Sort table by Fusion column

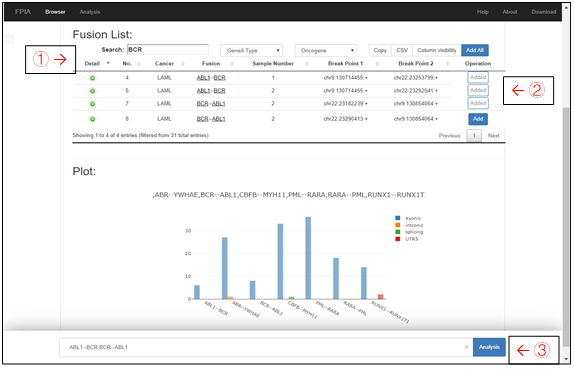point(217,63)
